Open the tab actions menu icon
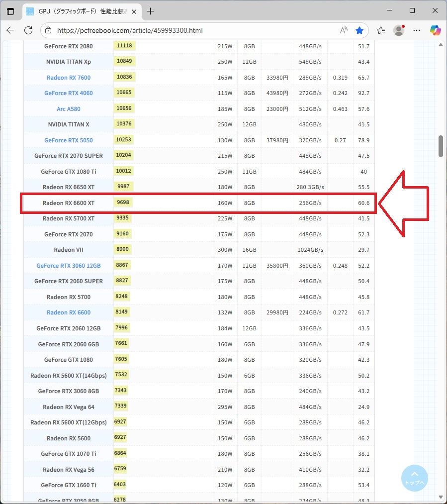This screenshot has height=504, width=447. coord(10,11)
